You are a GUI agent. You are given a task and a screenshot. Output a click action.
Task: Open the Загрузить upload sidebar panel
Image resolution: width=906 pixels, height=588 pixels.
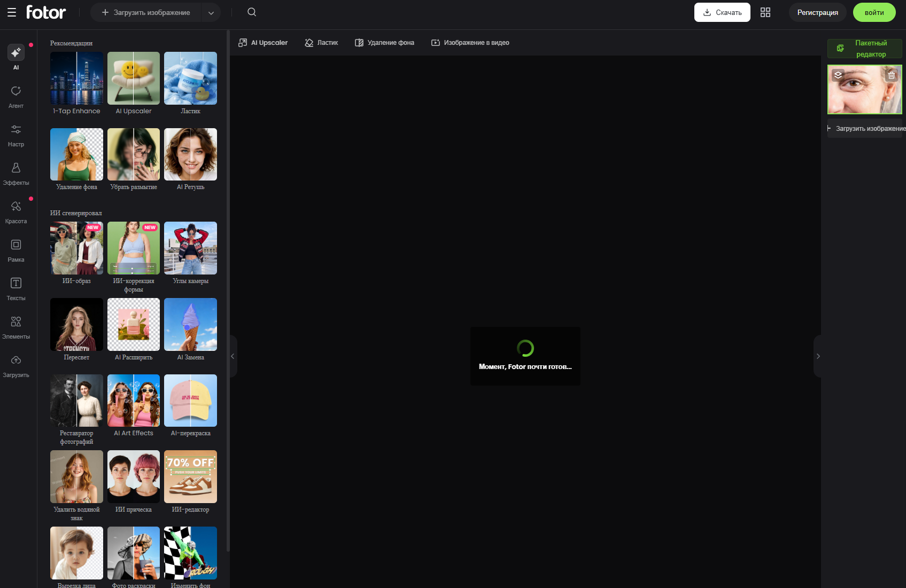(16, 366)
